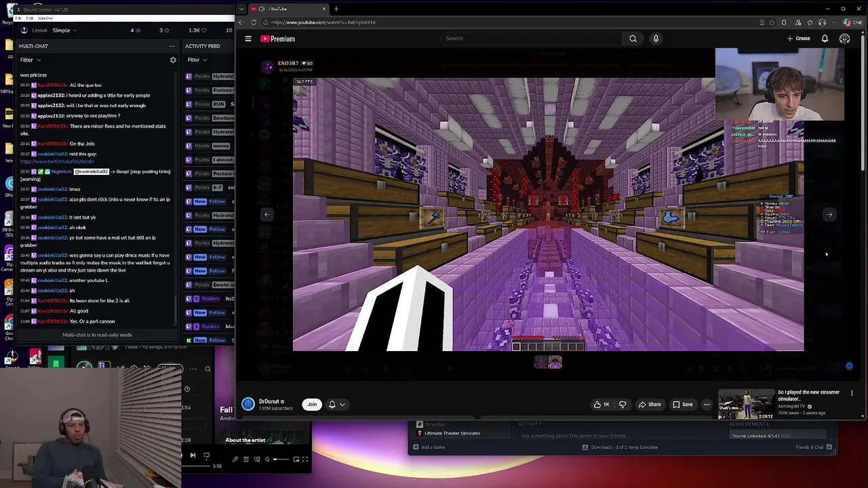The width and height of the screenshot is (868, 488).
Task: Add page to favorites star icon
Action: (x=772, y=22)
